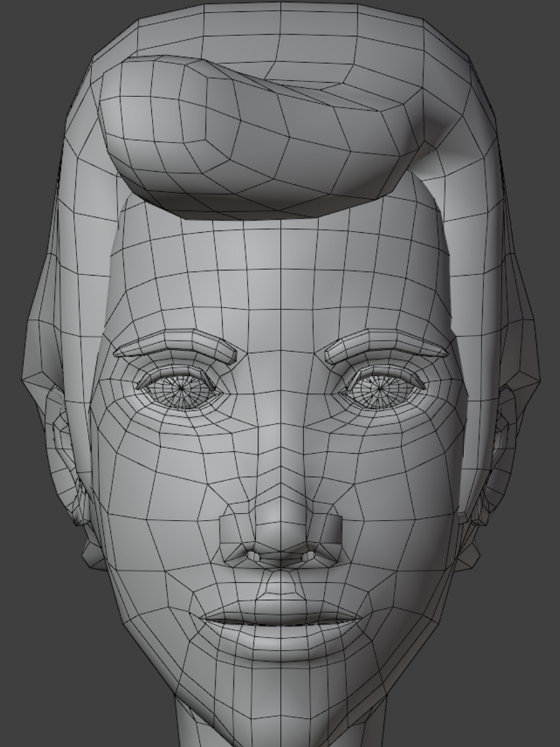560x747 pixels.
Task: Select the eye mesh on the viewer's right
Action: pyautogui.click(x=380, y=388)
